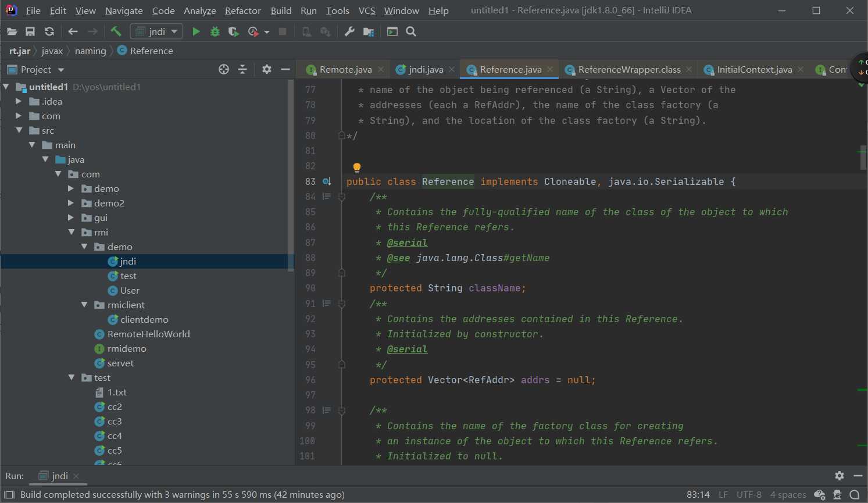Expand the .idea folder
The height and width of the screenshot is (503, 868).
coord(19,101)
